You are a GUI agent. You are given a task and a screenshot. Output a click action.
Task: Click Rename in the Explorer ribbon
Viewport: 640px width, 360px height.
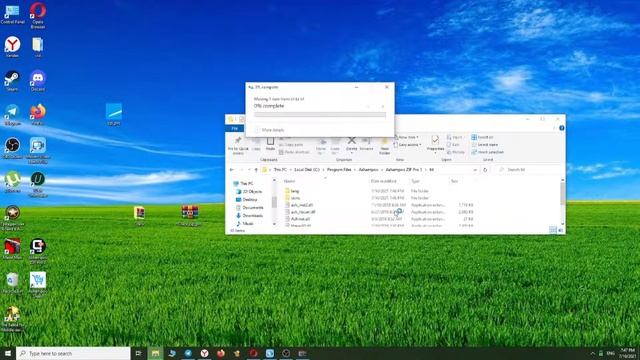coord(366,144)
